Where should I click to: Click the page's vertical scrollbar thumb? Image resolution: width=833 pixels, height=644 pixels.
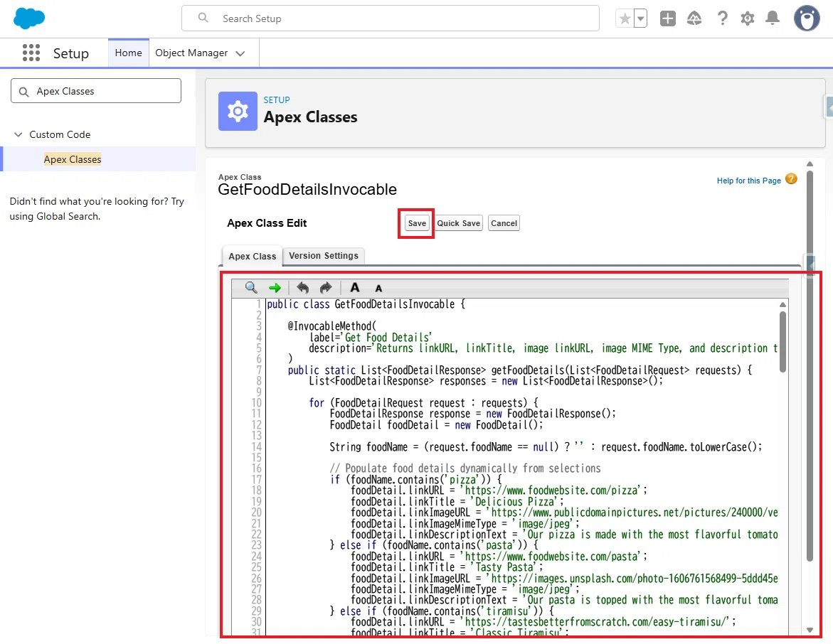click(x=810, y=365)
